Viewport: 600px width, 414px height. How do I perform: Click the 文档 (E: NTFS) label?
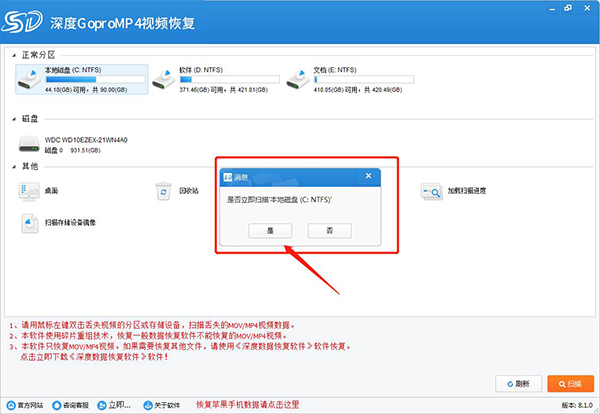click(x=335, y=70)
